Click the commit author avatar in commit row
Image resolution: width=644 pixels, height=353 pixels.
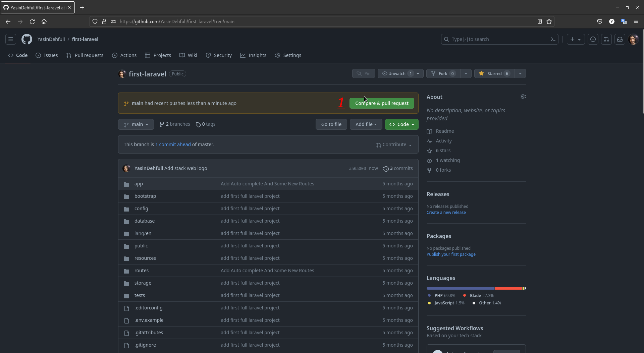(x=126, y=168)
